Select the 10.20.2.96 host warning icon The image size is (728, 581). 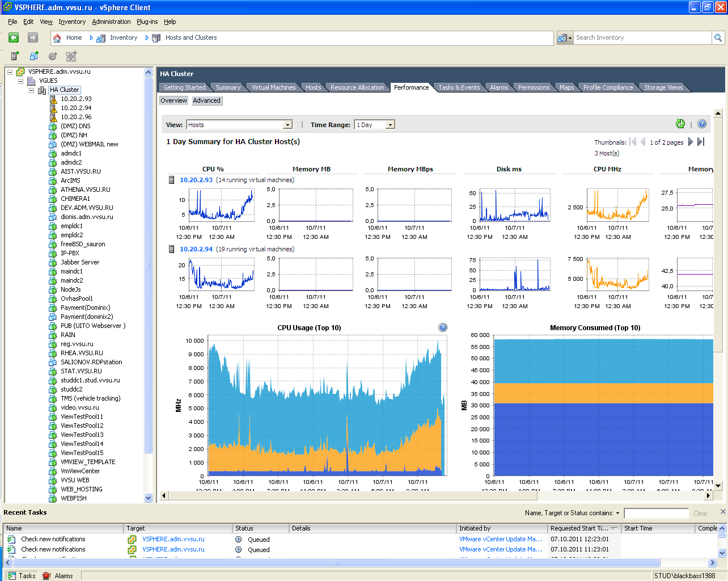tap(53, 117)
